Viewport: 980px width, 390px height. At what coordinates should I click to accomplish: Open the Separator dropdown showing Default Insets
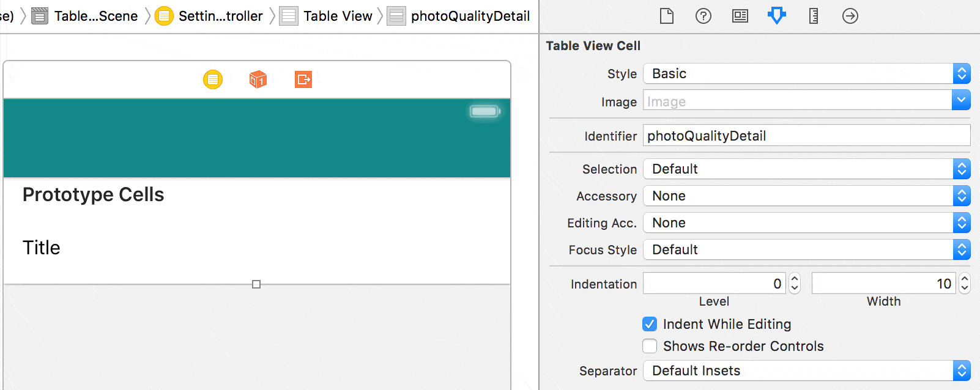806,371
